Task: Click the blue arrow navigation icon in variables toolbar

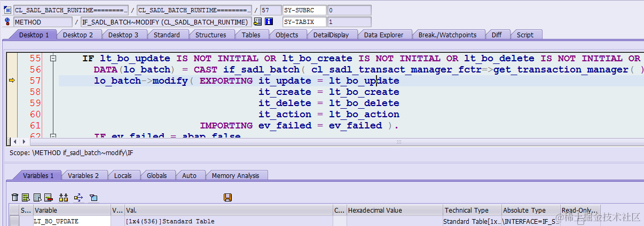Action: click(78, 198)
